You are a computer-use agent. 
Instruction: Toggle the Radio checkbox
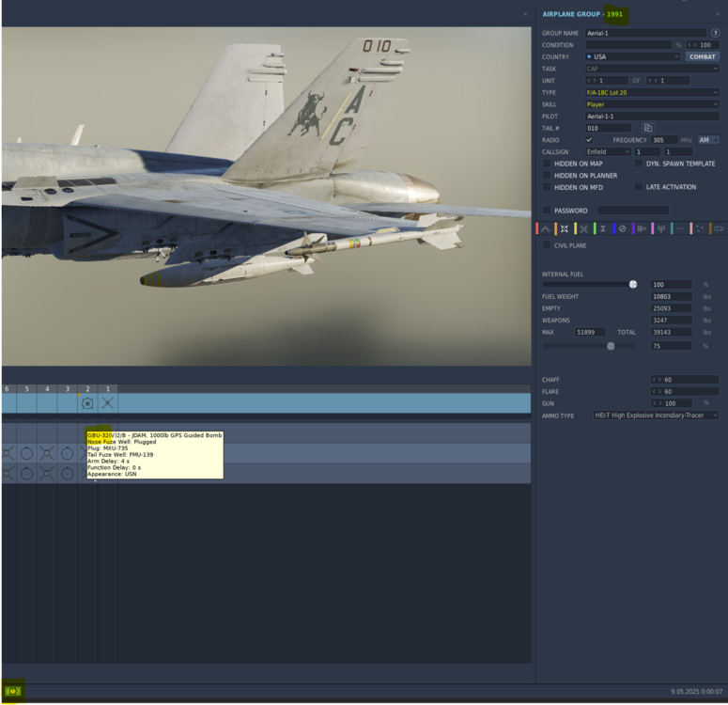point(589,140)
